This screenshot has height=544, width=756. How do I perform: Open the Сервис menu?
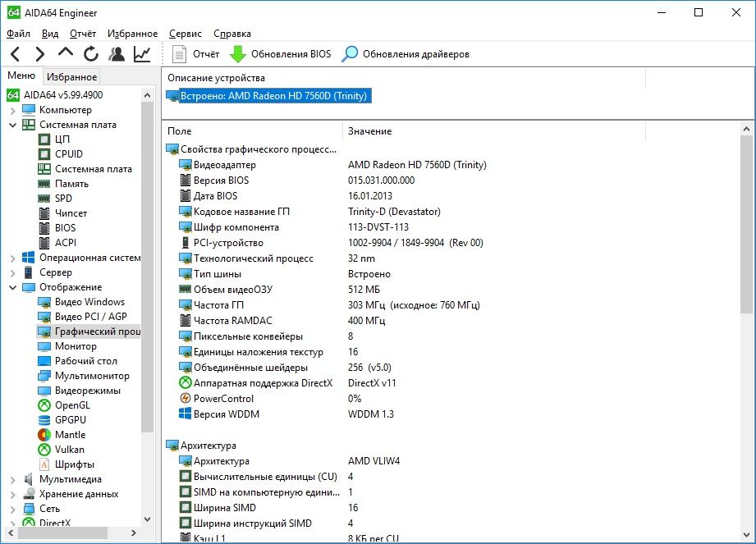point(186,34)
